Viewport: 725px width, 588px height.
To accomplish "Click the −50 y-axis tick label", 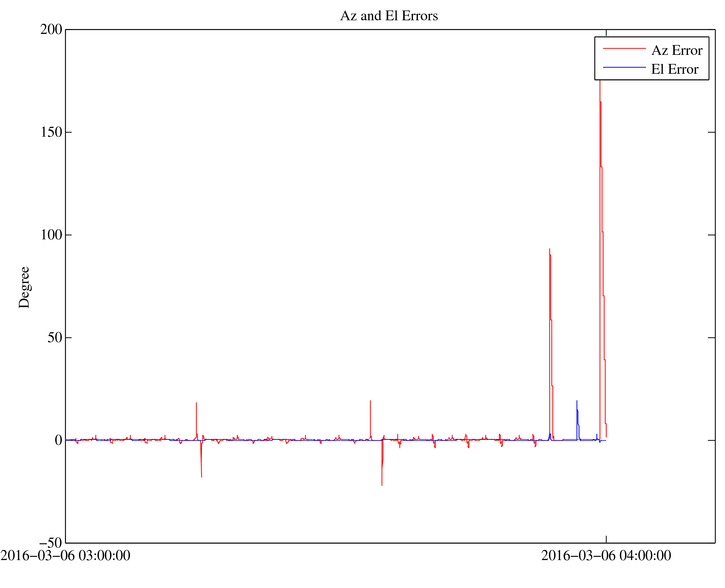I will pyautogui.click(x=50, y=543).
